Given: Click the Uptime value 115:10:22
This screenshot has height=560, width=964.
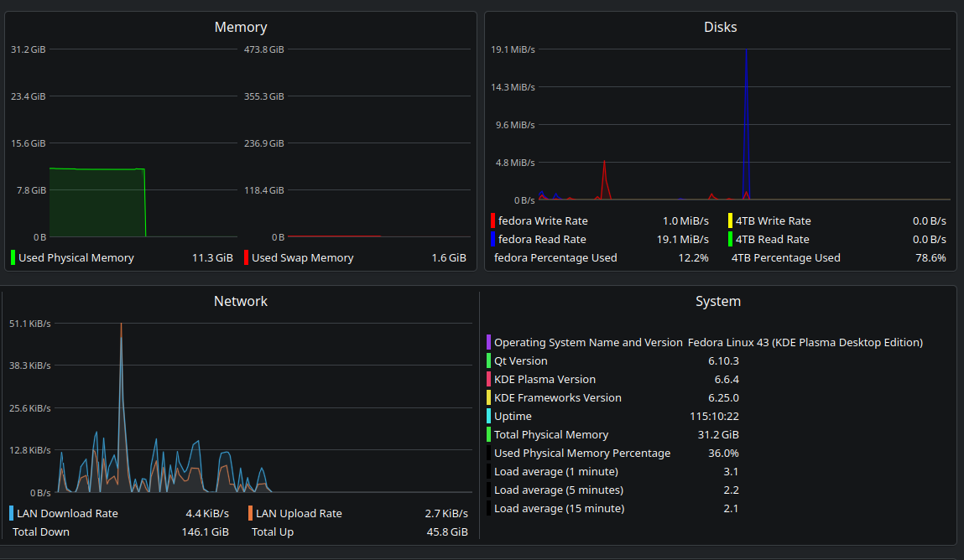Looking at the screenshot, I should tap(714, 417).
